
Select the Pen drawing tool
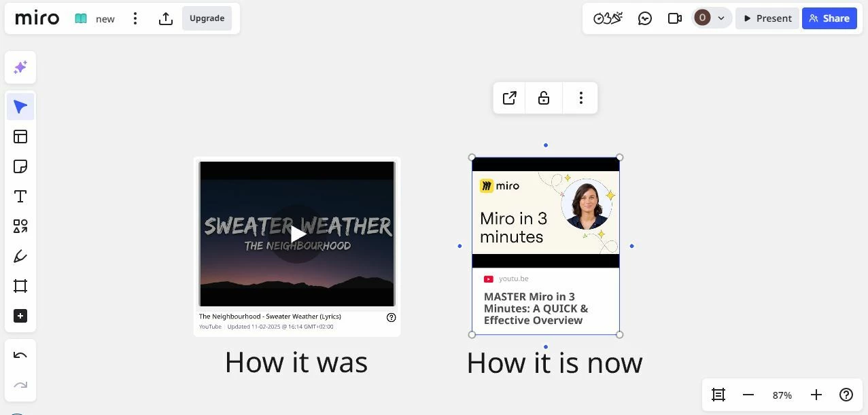(20, 256)
